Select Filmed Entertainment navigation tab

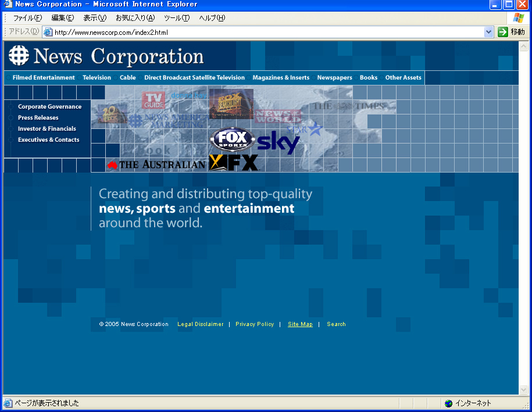pos(44,78)
